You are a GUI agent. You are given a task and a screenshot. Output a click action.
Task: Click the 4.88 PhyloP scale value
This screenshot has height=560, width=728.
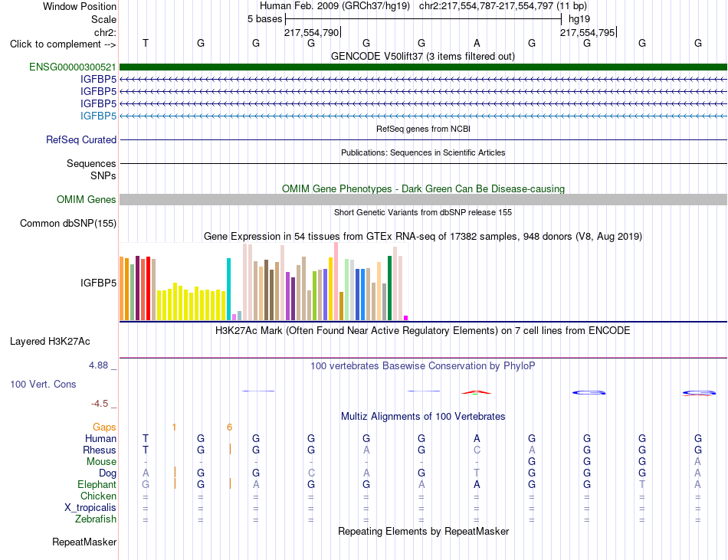click(x=98, y=365)
